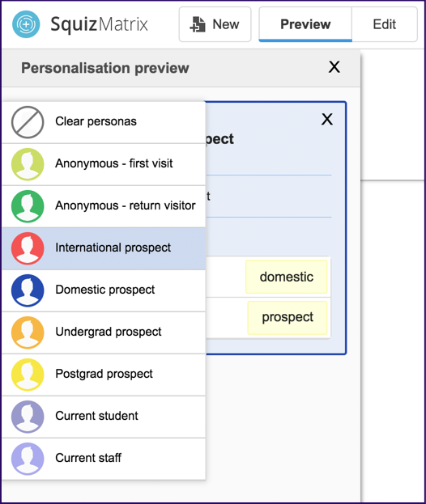Click the red International prospect avatar
426x504 pixels.
tap(28, 248)
